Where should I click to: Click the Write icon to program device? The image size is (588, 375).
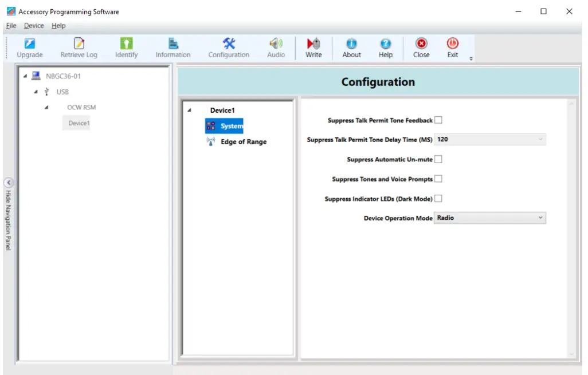coord(313,47)
